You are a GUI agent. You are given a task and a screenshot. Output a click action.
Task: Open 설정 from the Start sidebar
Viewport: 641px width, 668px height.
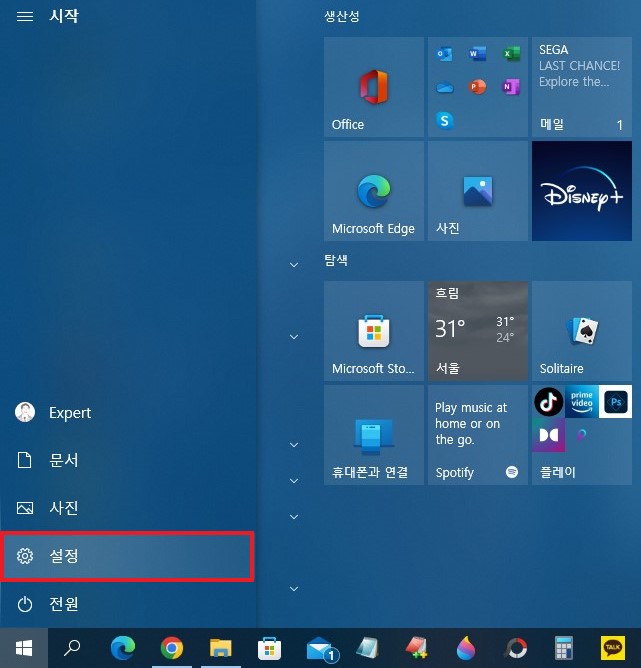click(128, 556)
